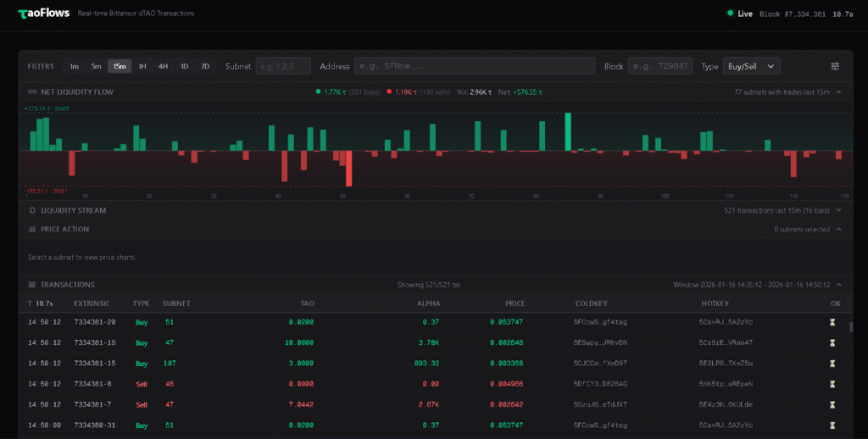Click the TaoFlows logo
This screenshot has width=868, height=439.
click(x=42, y=14)
